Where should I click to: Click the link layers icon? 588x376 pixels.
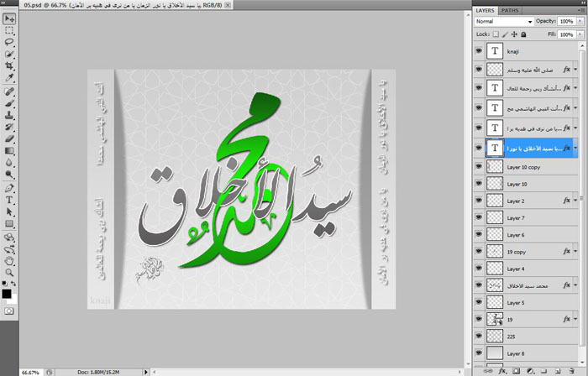[486, 369]
